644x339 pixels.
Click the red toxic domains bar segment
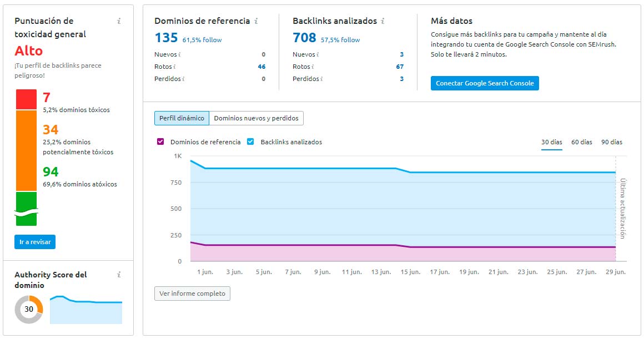click(x=26, y=99)
